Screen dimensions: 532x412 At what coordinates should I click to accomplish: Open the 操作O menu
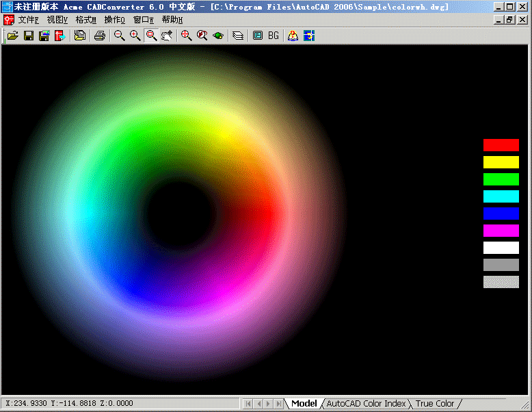tap(115, 20)
